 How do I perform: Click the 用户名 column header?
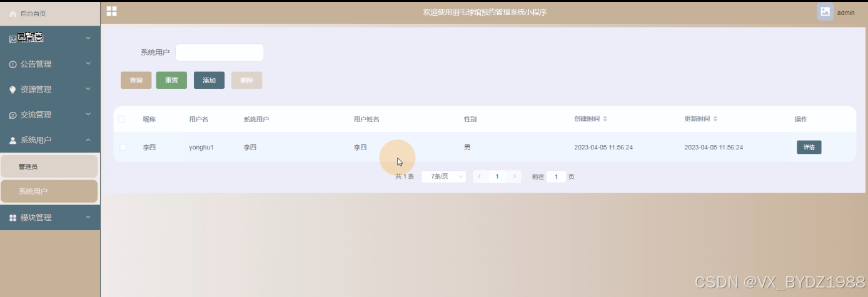pyautogui.click(x=198, y=119)
